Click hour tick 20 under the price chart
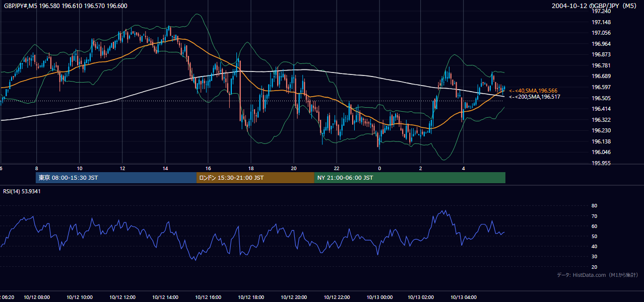The height and width of the screenshot is (302, 644). pyautogui.click(x=293, y=168)
